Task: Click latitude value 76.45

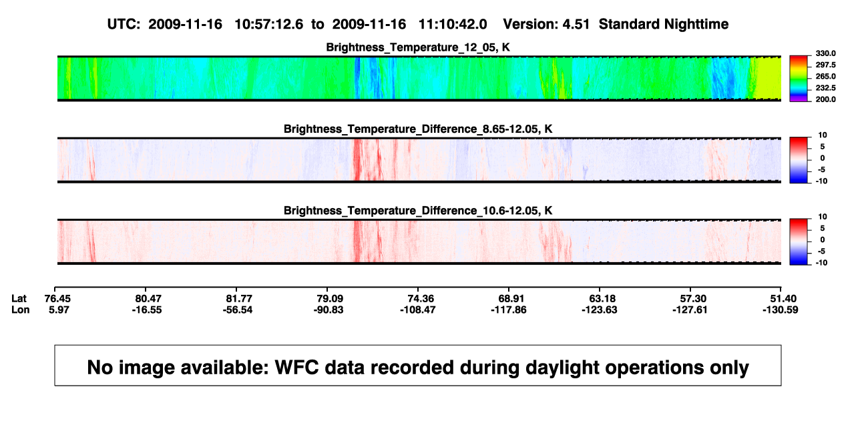Action: coord(58,298)
